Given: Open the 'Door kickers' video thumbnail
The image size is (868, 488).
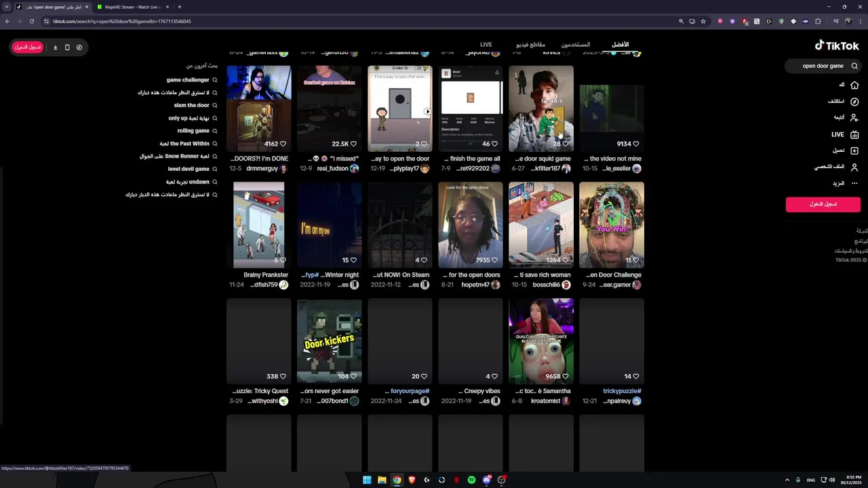Looking at the screenshot, I should tap(330, 341).
